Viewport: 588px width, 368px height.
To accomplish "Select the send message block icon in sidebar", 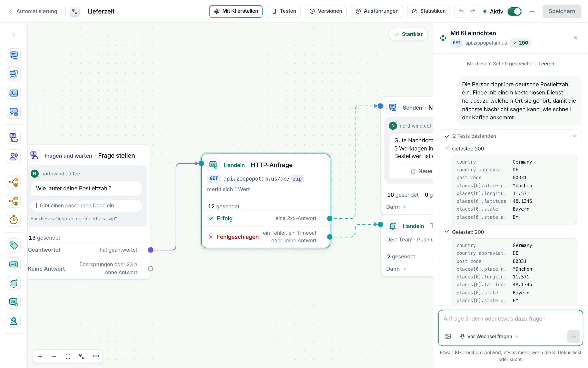I will point(14,55).
